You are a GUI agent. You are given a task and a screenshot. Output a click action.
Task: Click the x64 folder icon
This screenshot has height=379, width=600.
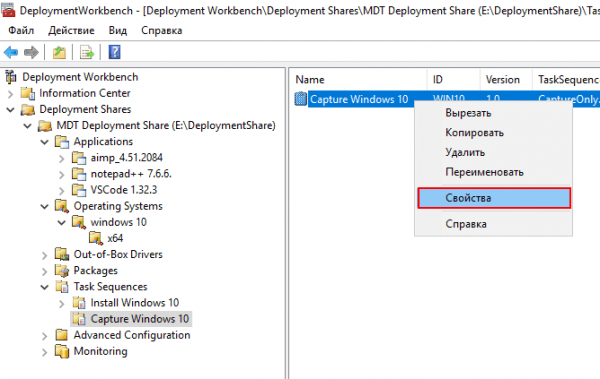96,238
